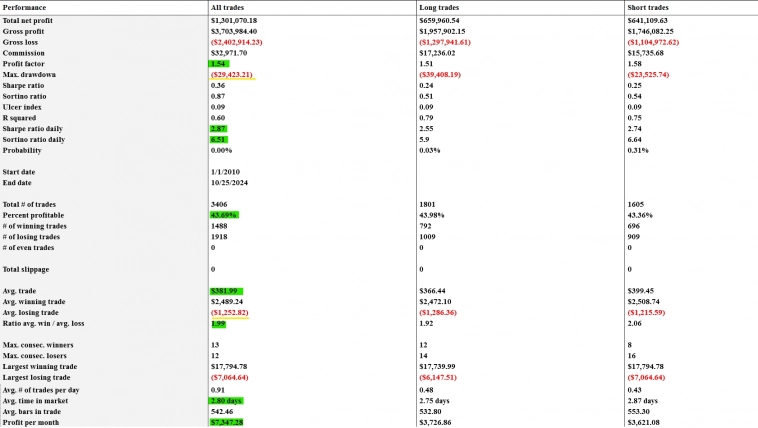Click the "All trades" column header
The image size is (758, 428).
[230, 7]
